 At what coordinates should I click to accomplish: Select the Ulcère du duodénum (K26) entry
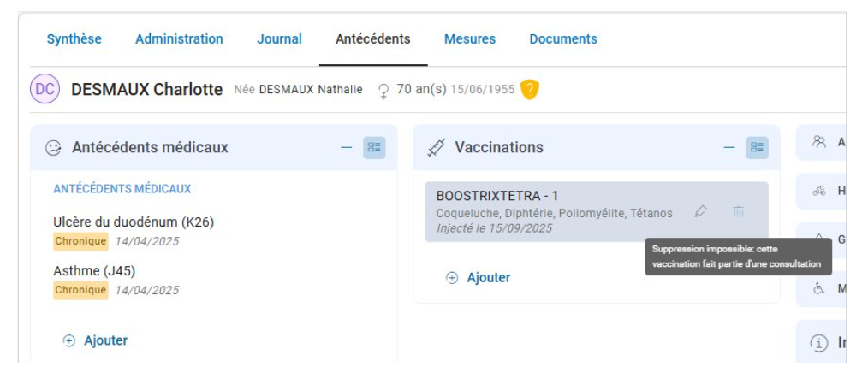tap(134, 222)
